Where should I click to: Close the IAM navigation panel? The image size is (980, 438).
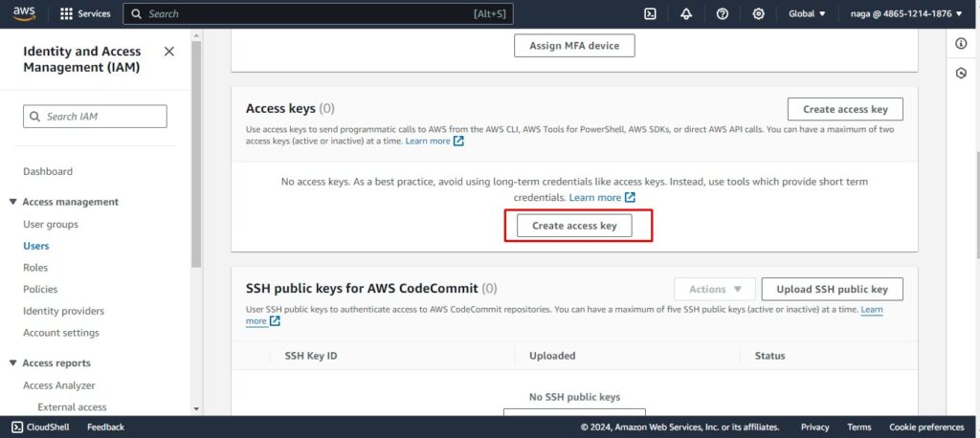click(x=168, y=52)
